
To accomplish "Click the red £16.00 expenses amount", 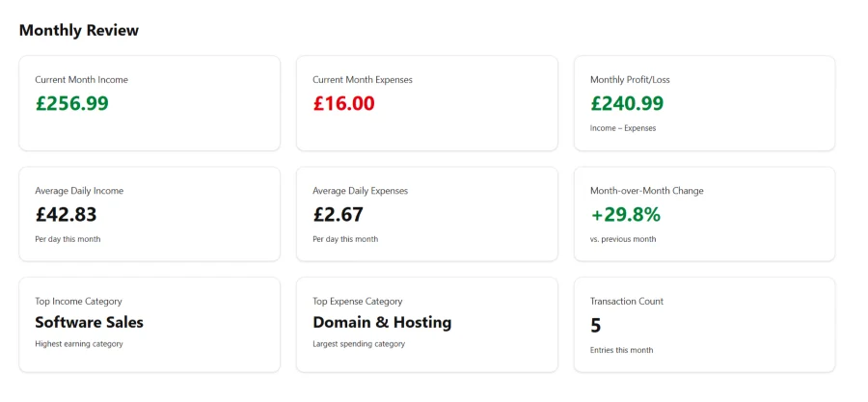I will point(343,103).
